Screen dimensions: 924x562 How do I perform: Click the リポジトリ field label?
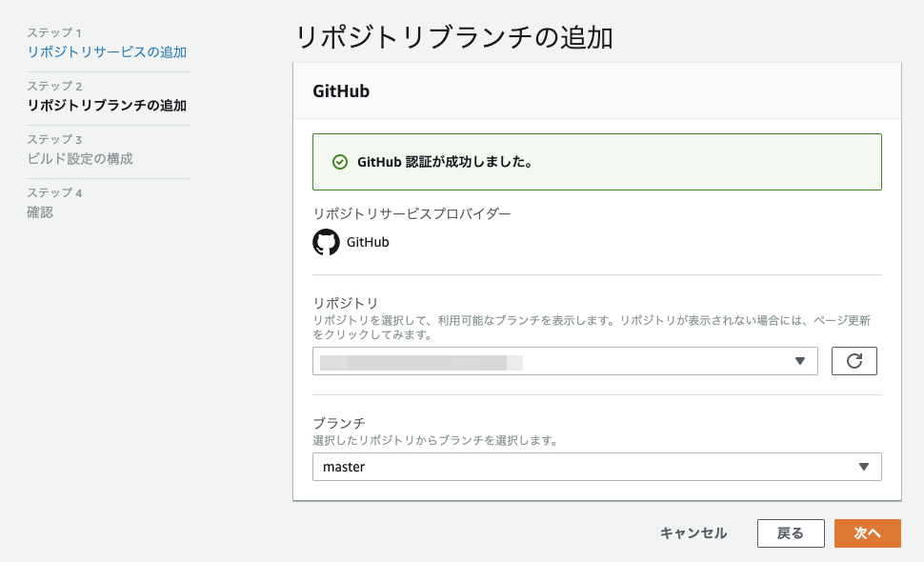click(x=346, y=303)
